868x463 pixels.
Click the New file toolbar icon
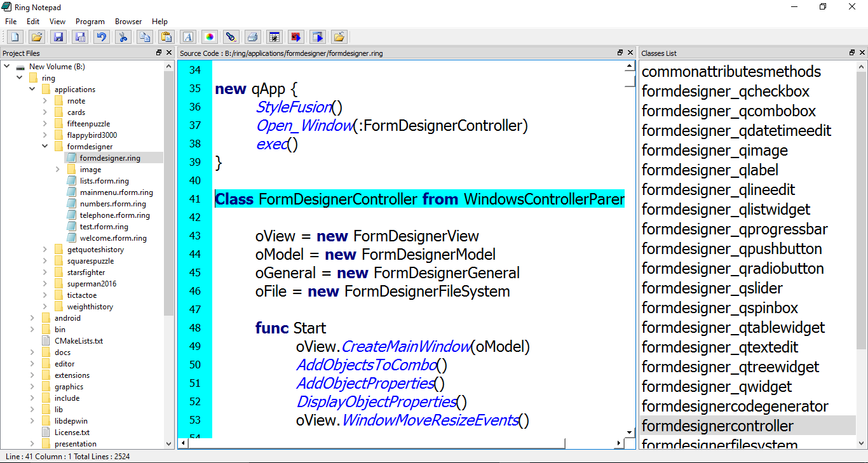(x=15, y=37)
